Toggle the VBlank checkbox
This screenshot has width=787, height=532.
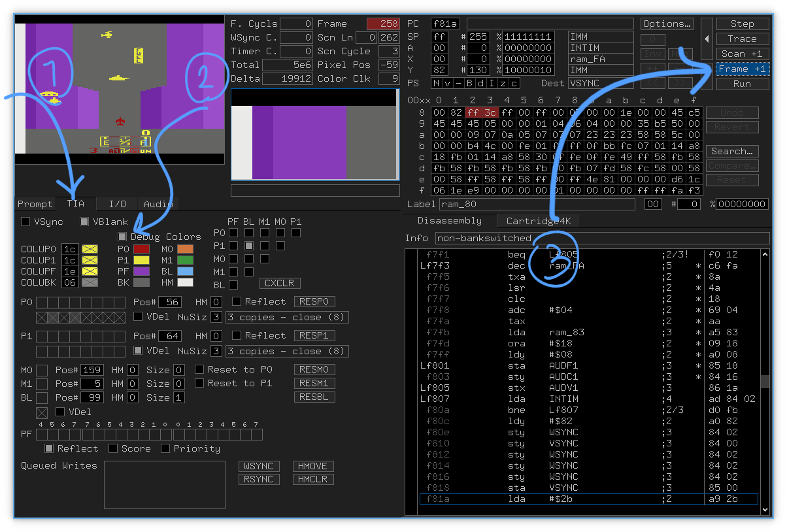pyautogui.click(x=84, y=222)
